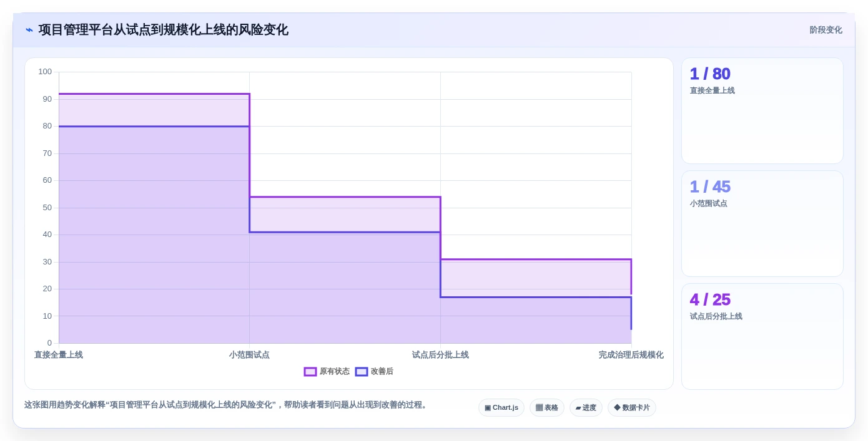Click the lightning icon beside the title

[29, 30]
